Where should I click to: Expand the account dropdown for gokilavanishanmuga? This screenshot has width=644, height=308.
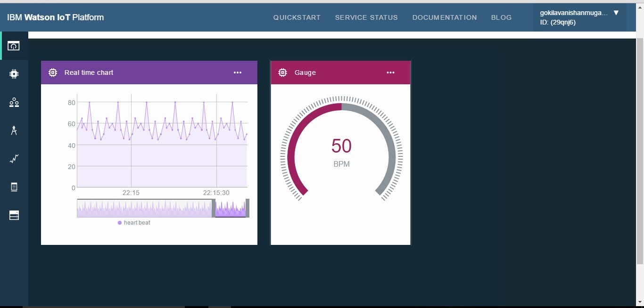coord(617,13)
